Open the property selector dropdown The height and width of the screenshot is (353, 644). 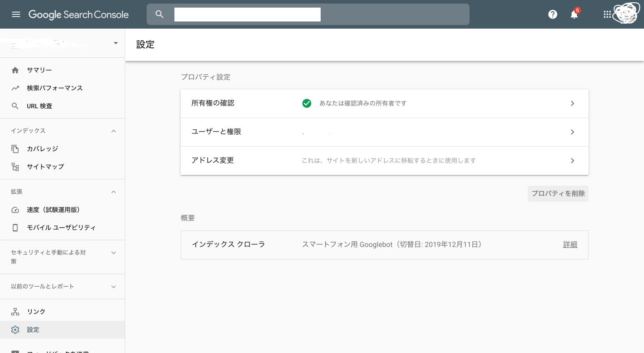[116, 43]
